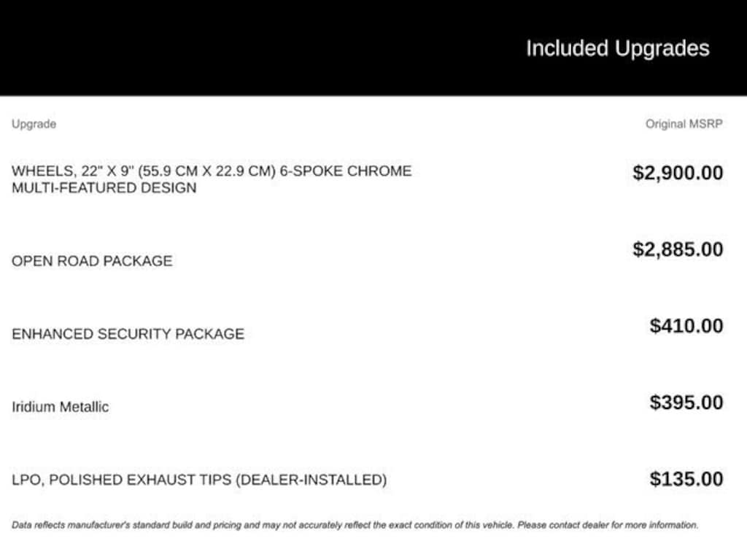
Task: Select the $395.00 paint price
Action: 686,402
